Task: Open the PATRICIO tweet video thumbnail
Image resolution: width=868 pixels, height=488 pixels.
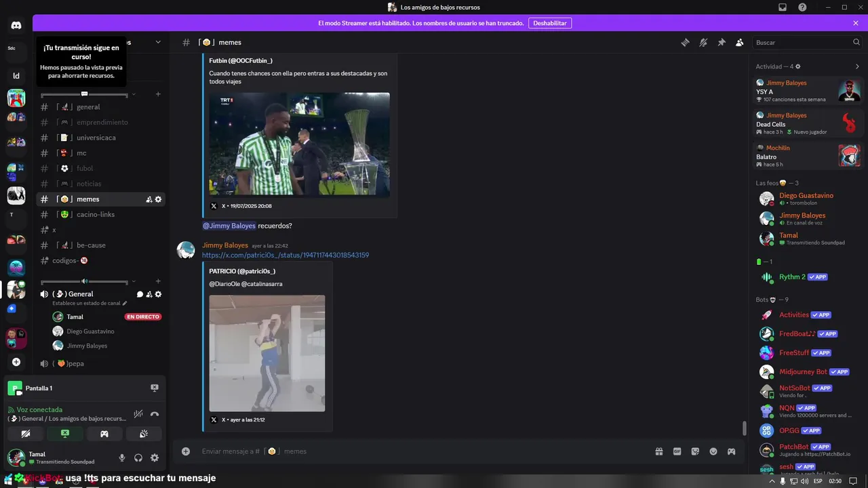Action: pos(267,353)
